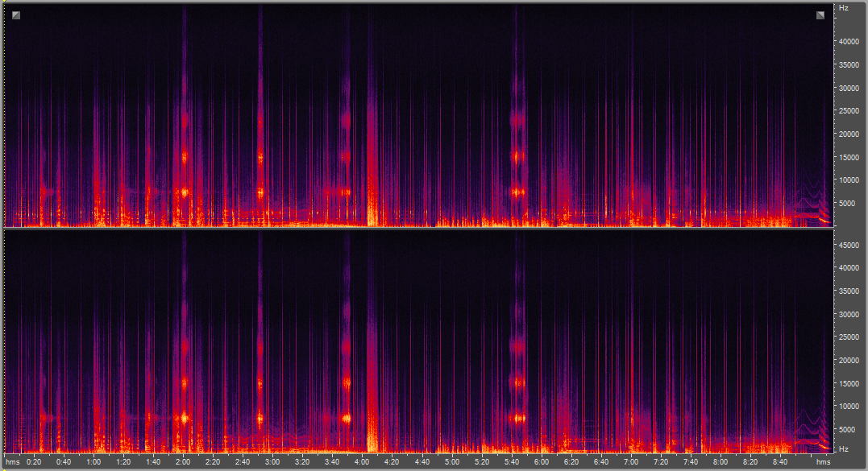868x471 pixels.
Task: Click 35000 on the lower channel frequency ruler
Action: point(849,291)
